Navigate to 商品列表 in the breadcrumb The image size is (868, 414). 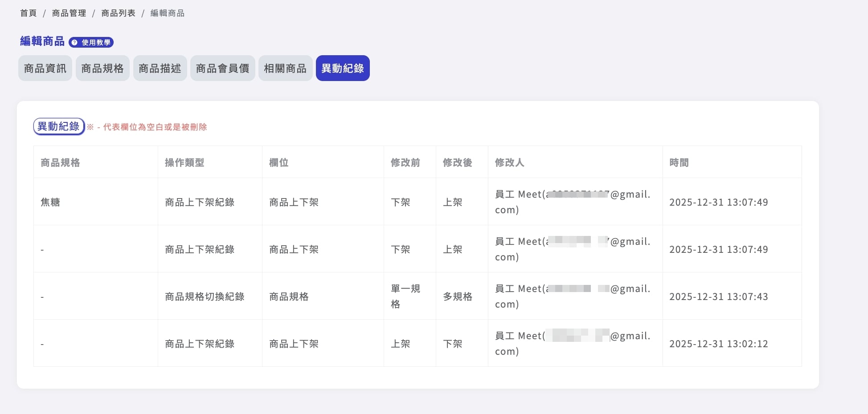click(119, 13)
